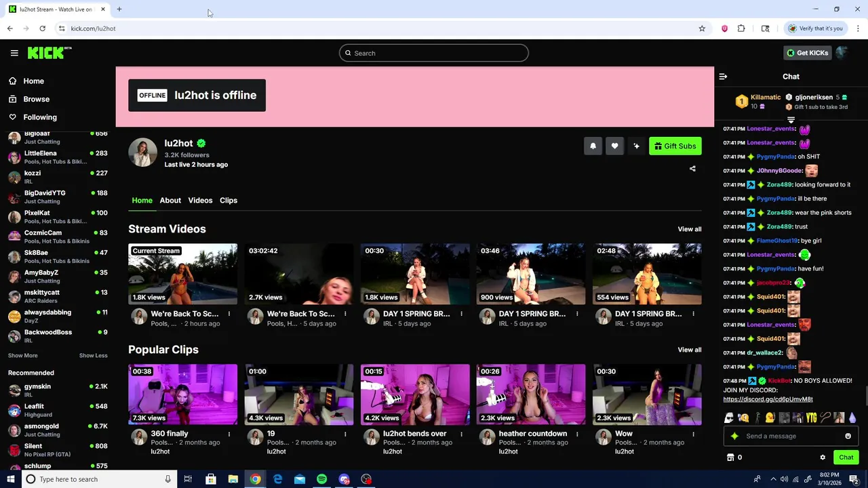Viewport: 868px width, 488px height.
Task: Click lu2hot profile avatar
Action: 143,152
